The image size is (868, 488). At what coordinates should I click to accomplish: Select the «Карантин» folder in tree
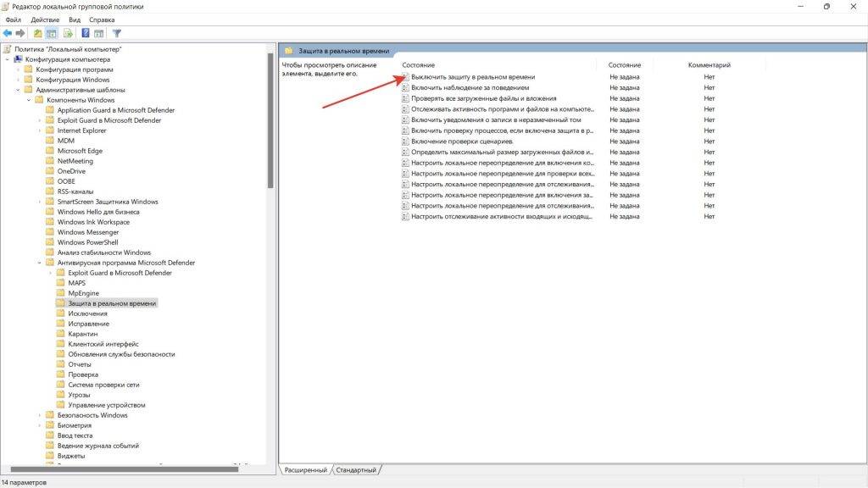[82, 334]
